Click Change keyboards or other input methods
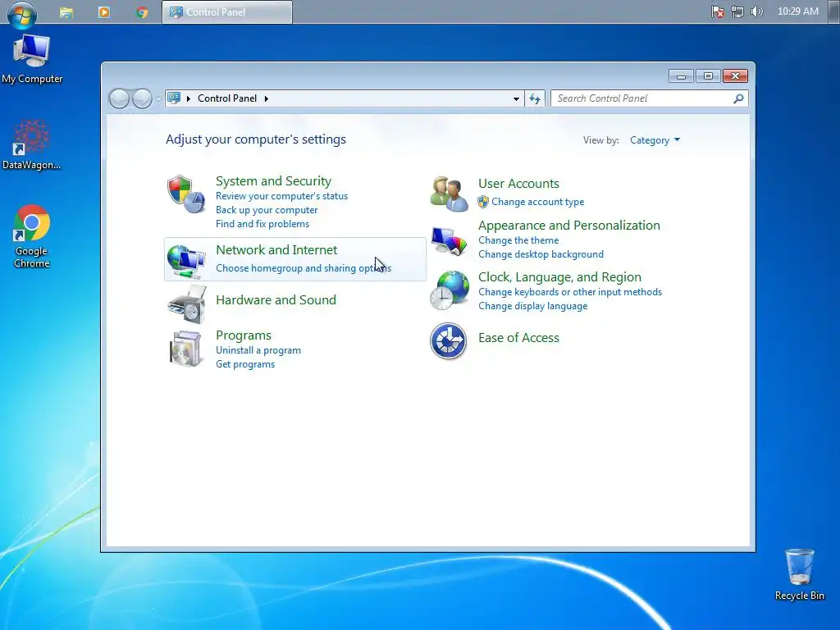Image resolution: width=840 pixels, height=630 pixels. [570, 292]
